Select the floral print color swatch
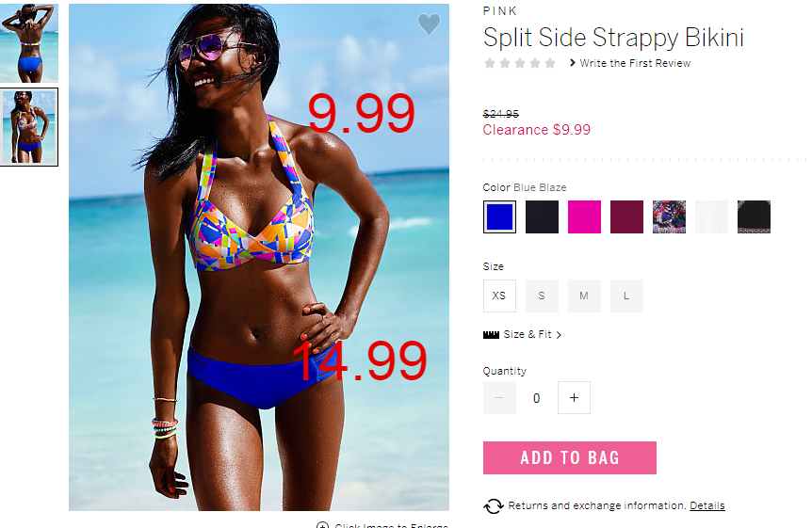Image resolution: width=812 pixels, height=528 pixels. pyautogui.click(x=669, y=216)
